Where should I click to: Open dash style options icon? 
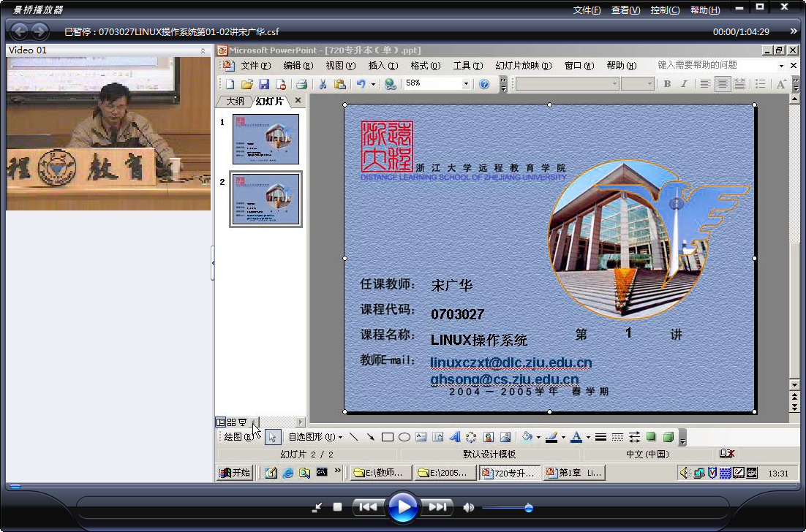coord(617,437)
